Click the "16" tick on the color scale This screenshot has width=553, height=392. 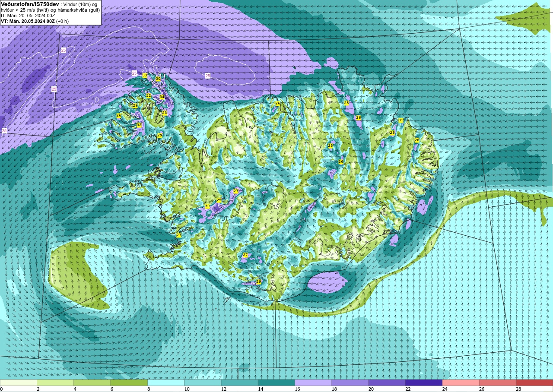point(297,389)
